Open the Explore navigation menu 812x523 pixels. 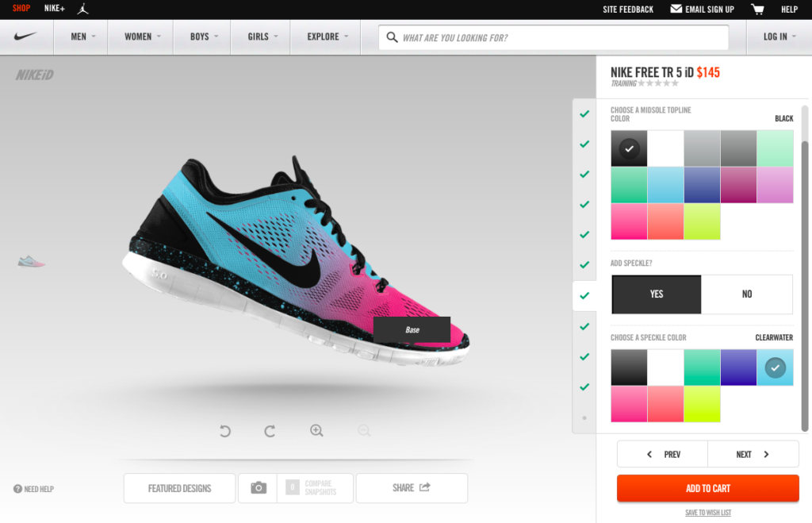point(326,37)
